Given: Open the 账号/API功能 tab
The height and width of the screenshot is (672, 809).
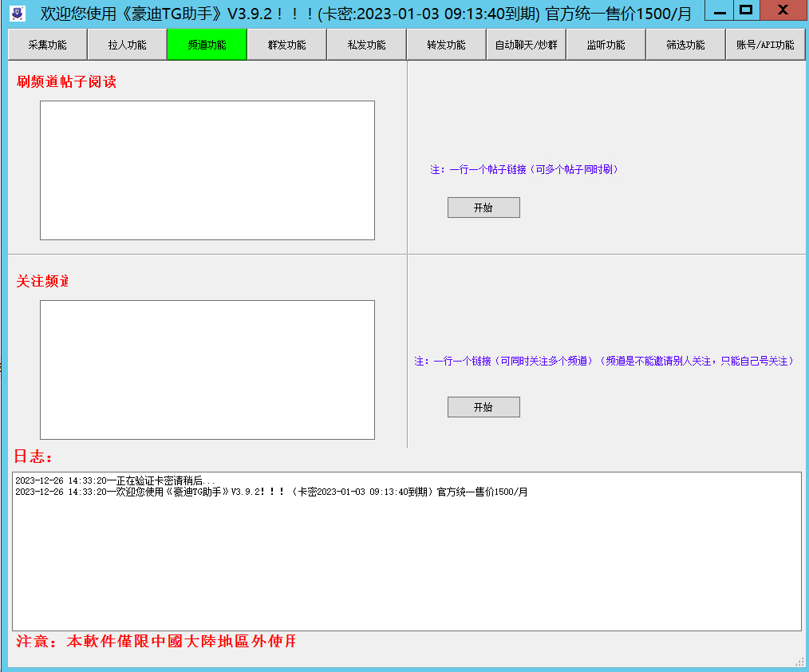Looking at the screenshot, I should (x=765, y=45).
